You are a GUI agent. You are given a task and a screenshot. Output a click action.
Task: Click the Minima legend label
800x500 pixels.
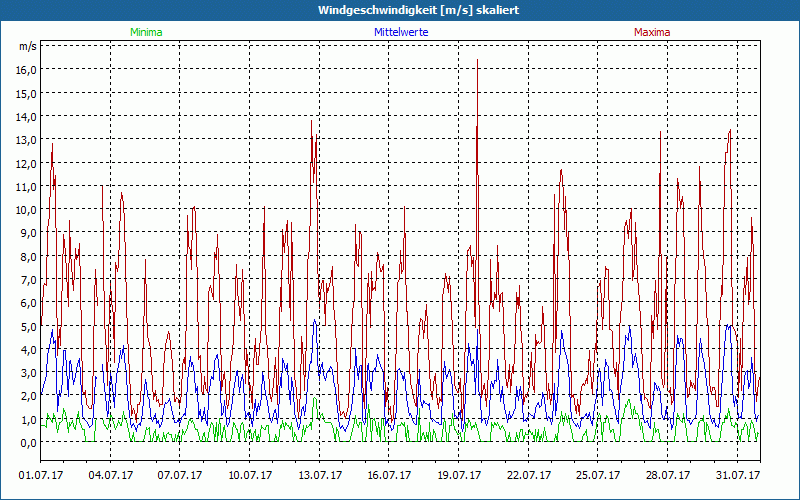click(146, 32)
